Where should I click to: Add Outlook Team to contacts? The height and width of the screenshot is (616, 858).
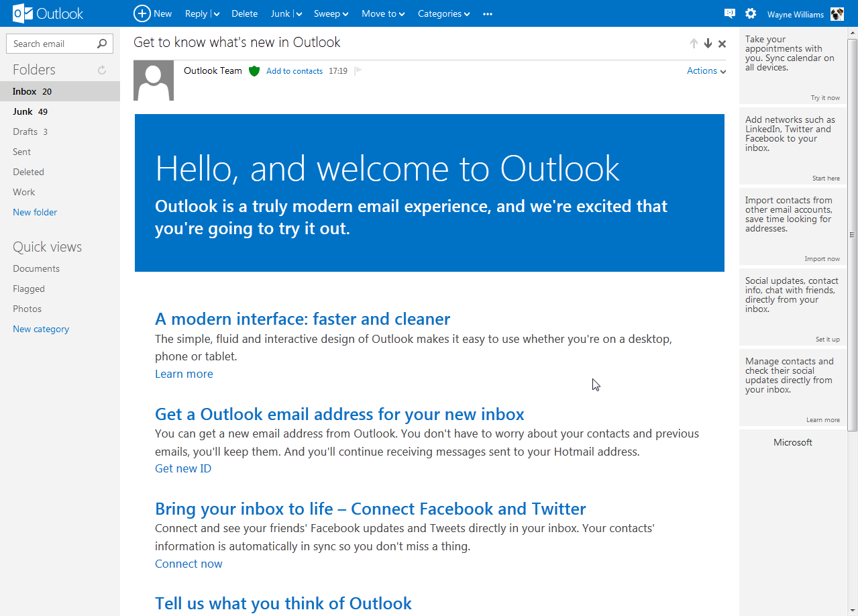tap(294, 70)
